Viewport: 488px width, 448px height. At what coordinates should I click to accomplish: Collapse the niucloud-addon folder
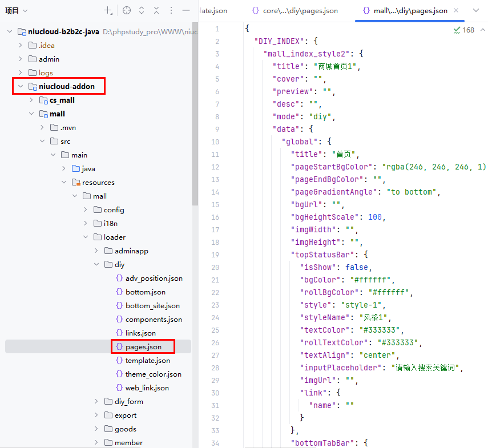(x=21, y=86)
